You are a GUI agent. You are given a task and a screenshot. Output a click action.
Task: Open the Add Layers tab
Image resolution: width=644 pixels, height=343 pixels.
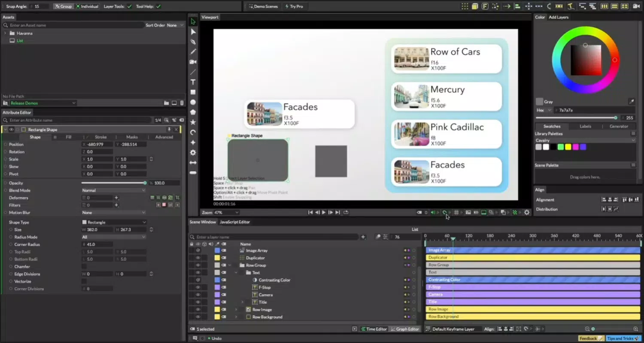[559, 17]
